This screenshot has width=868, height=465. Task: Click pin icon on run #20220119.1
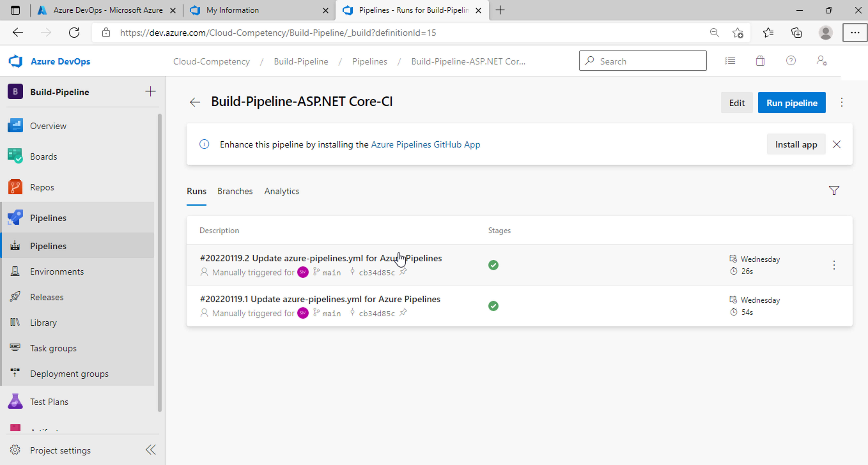tap(403, 313)
